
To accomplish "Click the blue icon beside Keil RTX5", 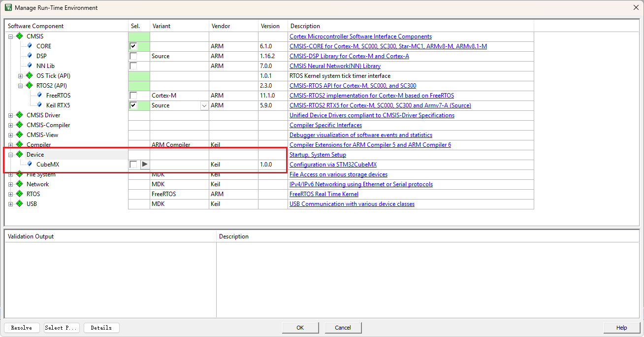I will [39, 105].
